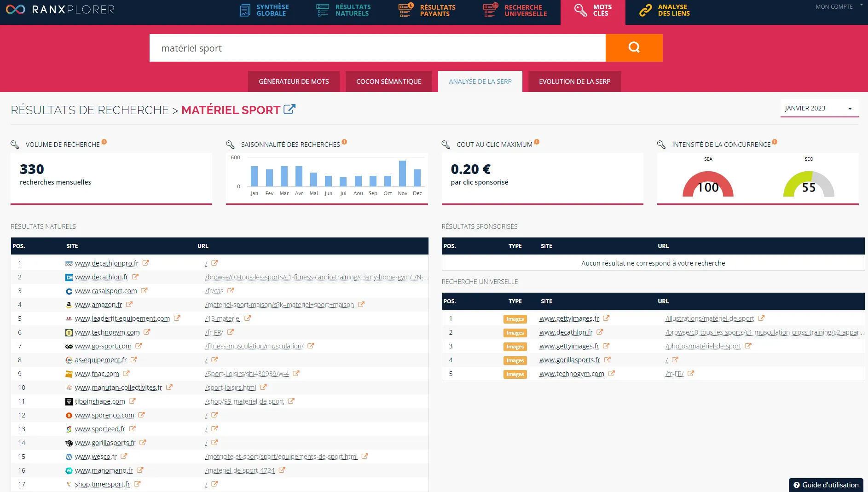Viewport: 868px width, 492px height.
Task: Open the Résultats Naturels menu
Action: [x=344, y=10]
